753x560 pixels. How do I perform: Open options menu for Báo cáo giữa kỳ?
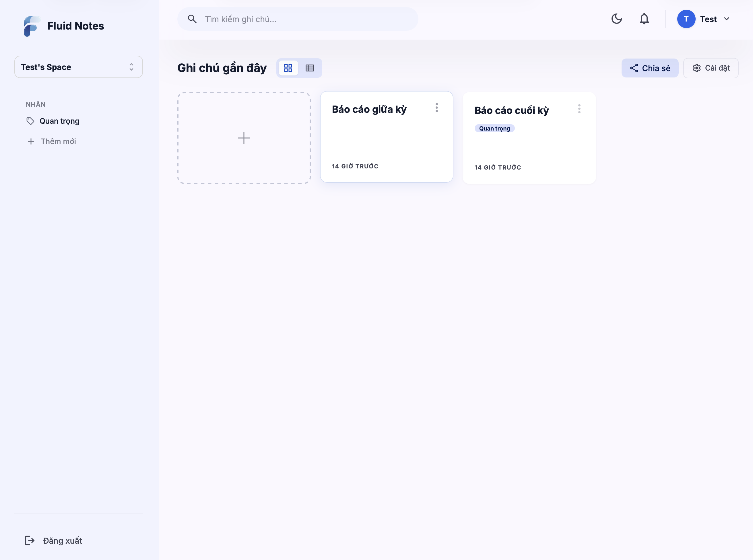(437, 108)
